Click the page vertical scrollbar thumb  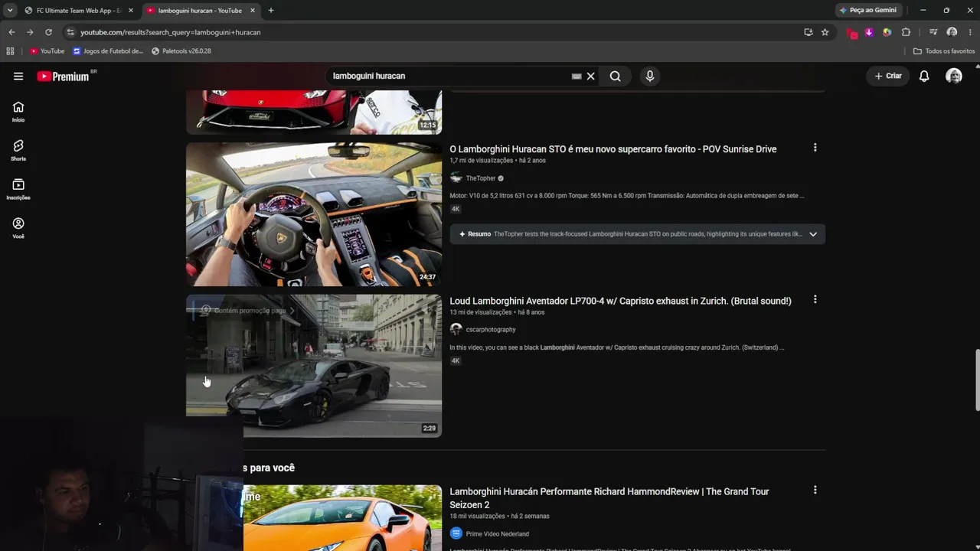[x=976, y=381]
